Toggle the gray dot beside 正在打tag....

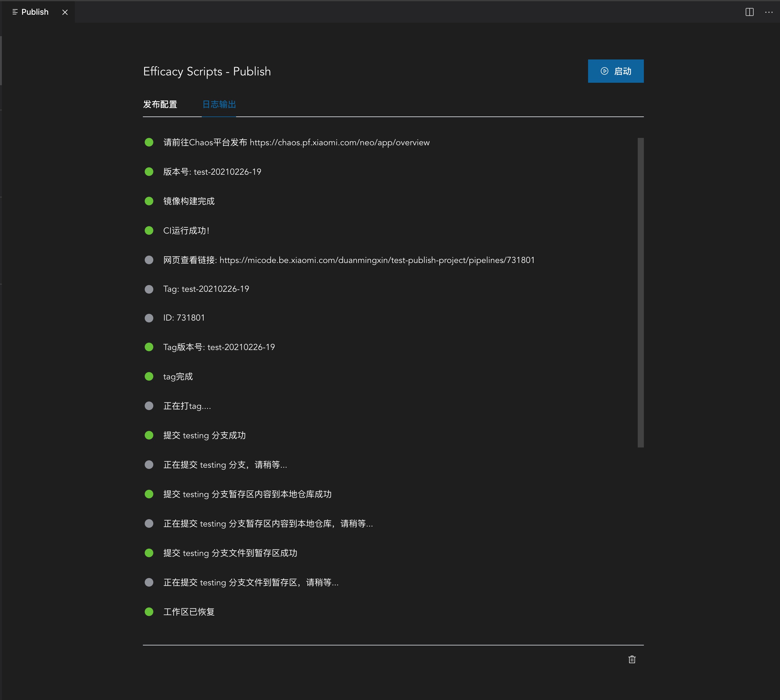tap(149, 406)
